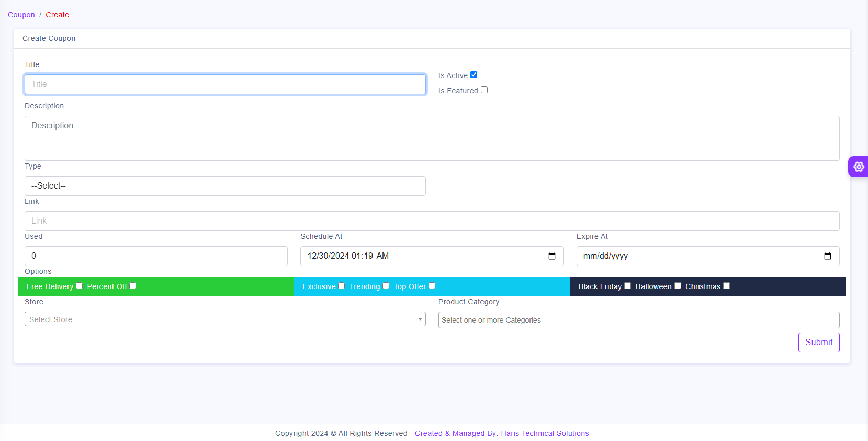Click the Description textarea resize handle
The image size is (868, 441).
836,157
